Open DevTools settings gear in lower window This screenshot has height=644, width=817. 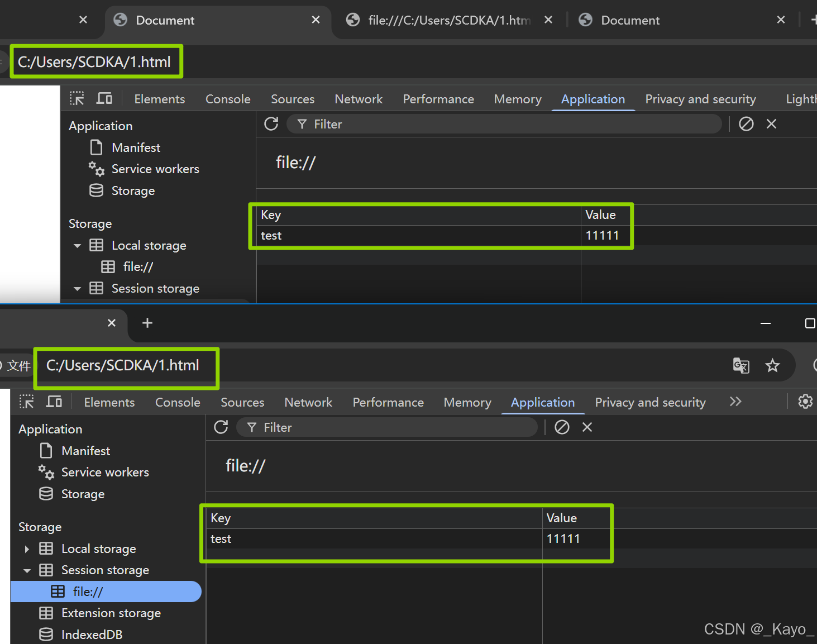click(x=805, y=402)
